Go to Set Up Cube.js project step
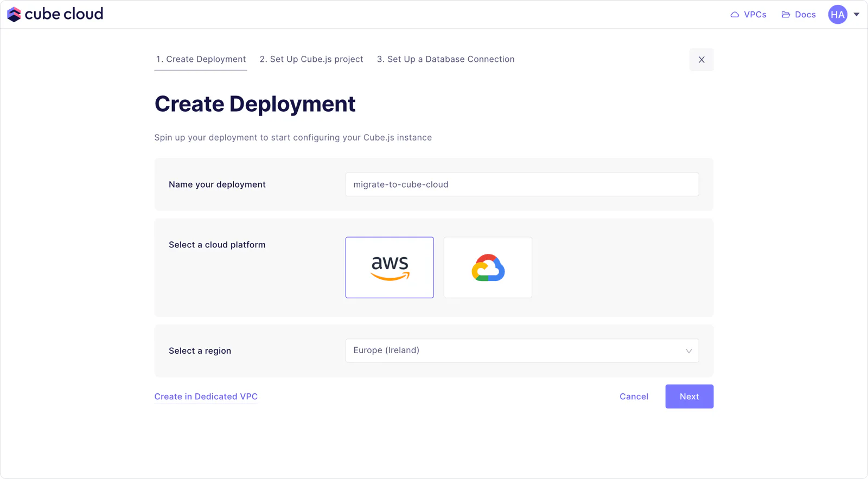Screen dimensions: 868x479 pos(311,59)
